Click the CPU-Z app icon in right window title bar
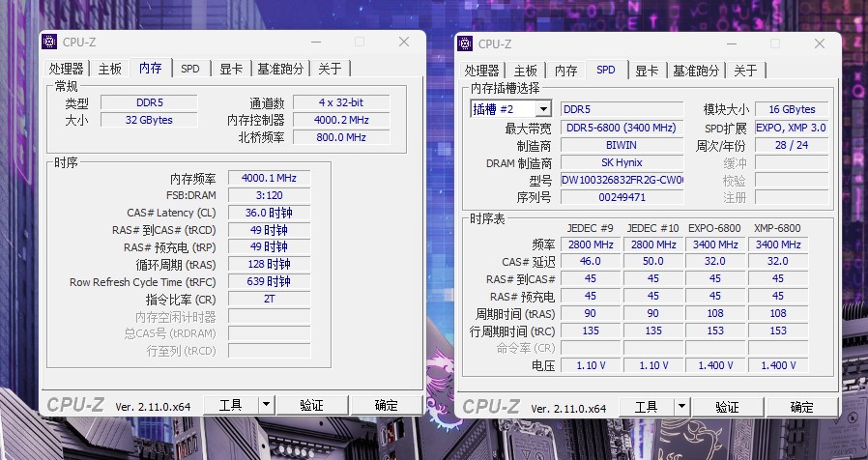The image size is (868, 460). click(x=465, y=43)
